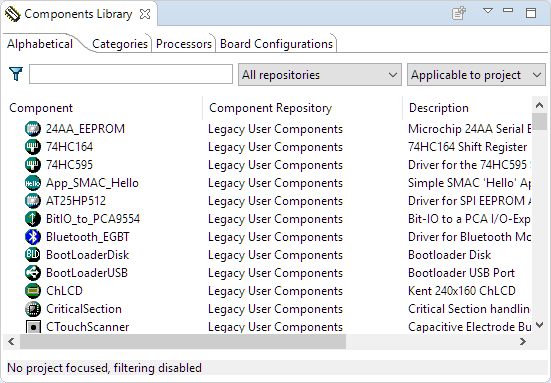Click the horizontal scrollbar left arrow
This screenshot has height=383, width=551.
point(11,342)
